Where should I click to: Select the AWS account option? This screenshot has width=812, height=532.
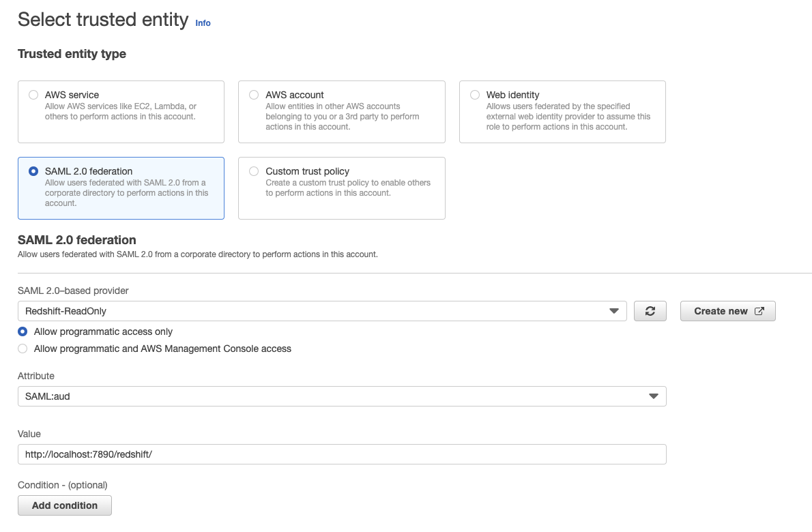254,95
